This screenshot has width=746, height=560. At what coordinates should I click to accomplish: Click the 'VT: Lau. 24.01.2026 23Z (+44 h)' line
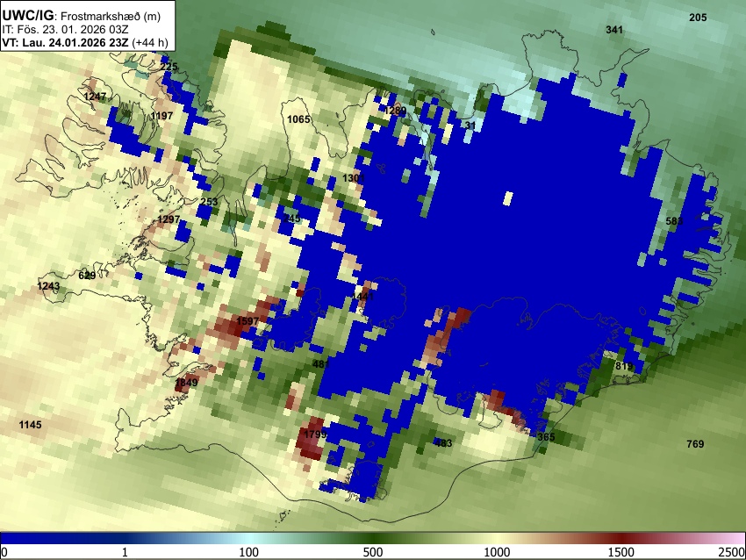click(85, 42)
